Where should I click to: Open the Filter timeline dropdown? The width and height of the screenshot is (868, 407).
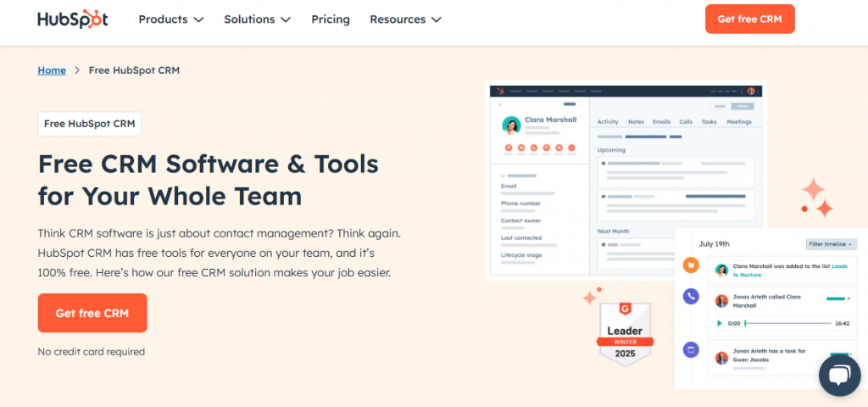(832, 244)
